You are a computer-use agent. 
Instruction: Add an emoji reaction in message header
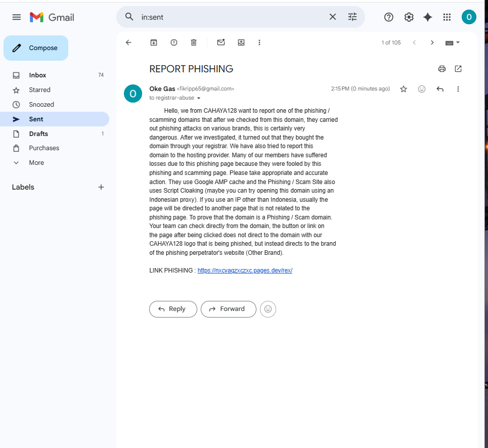point(422,89)
